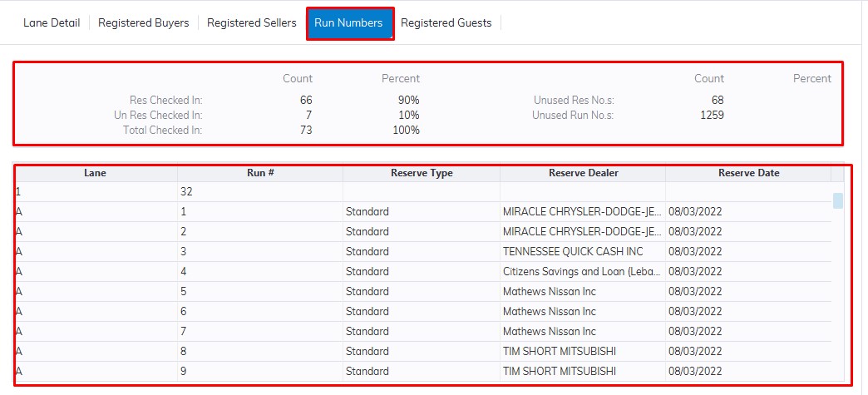Click the Reserve Date column header
Viewport: 868px width, 395px height.
point(748,173)
